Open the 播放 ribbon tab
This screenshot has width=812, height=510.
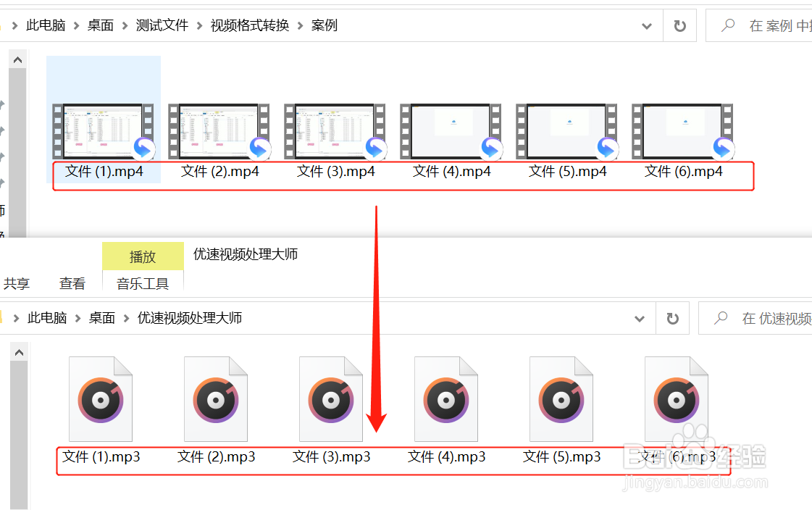tap(143, 256)
